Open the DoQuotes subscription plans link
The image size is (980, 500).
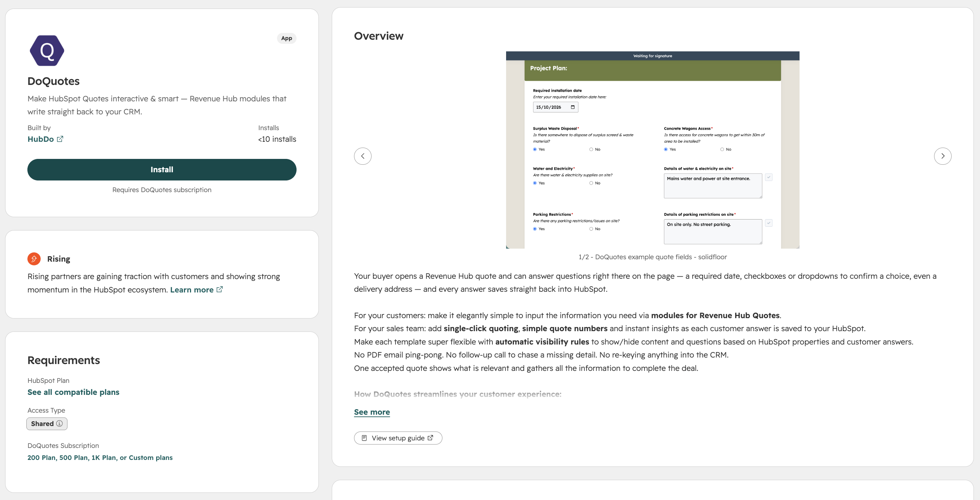(100, 458)
